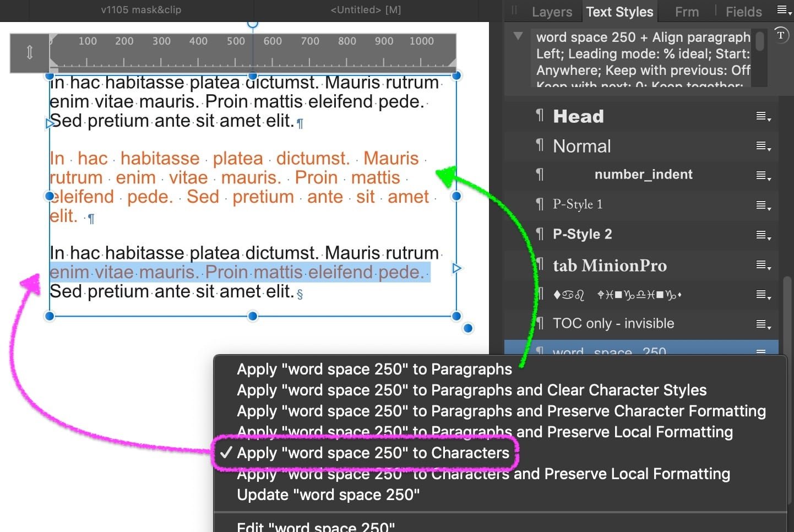This screenshot has height=532, width=794.
Task: Click the pilcrow icon beside number_indent
Action: point(540,175)
